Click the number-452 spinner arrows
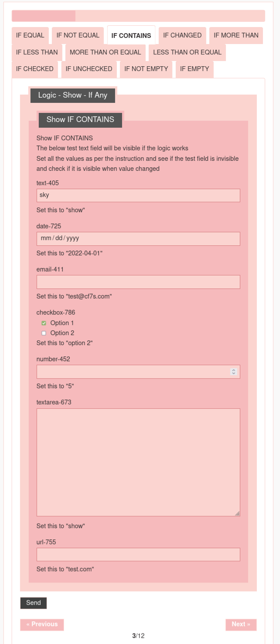This screenshot has width=280, height=644. [234, 372]
